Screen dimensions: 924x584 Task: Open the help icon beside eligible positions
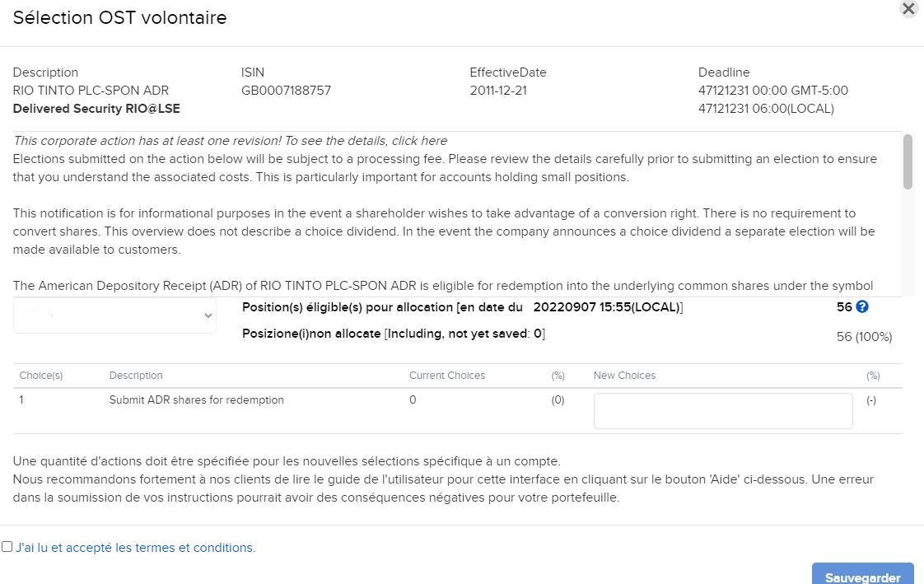(x=861, y=306)
